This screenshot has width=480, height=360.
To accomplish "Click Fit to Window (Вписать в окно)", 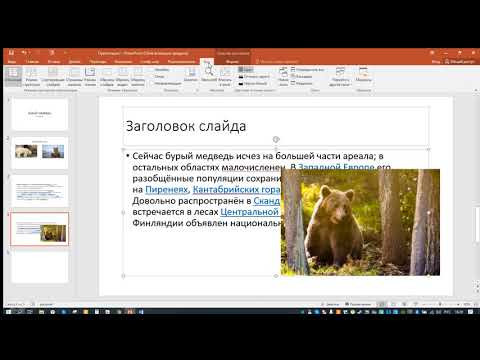I will 225,77.
